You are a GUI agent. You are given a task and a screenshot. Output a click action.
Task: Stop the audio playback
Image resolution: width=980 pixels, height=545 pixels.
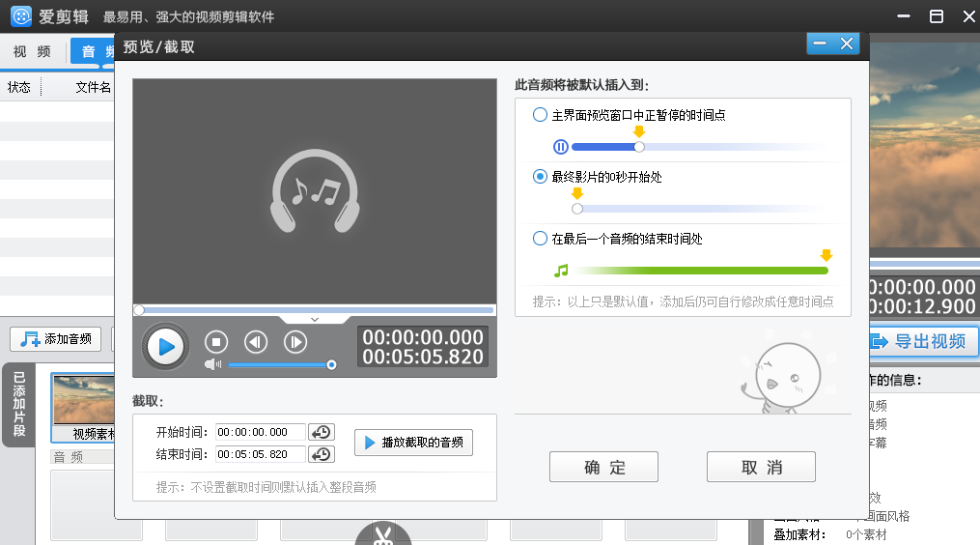click(216, 342)
